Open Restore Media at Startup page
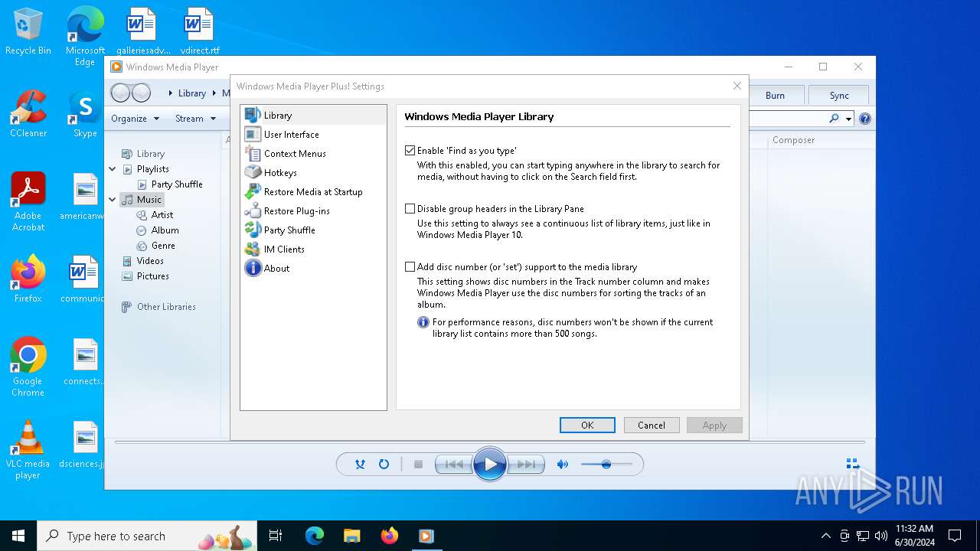The height and width of the screenshot is (551, 980). tap(313, 192)
